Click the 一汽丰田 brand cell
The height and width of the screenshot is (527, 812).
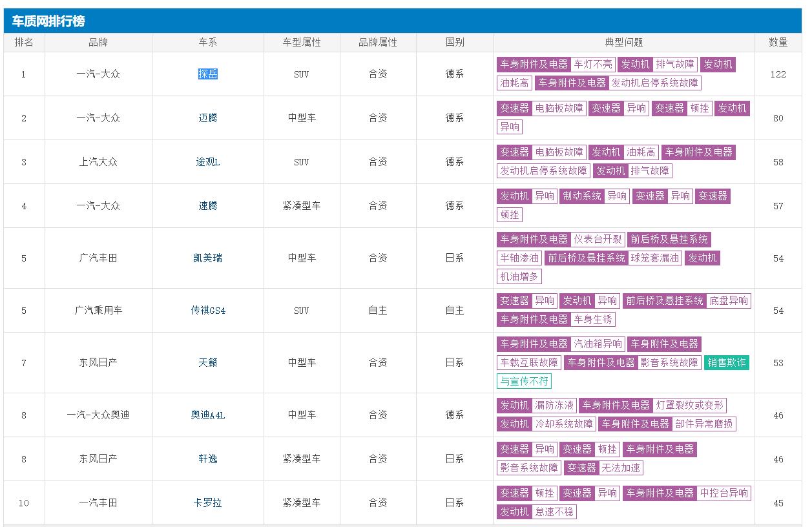click(x=98, y=503)
